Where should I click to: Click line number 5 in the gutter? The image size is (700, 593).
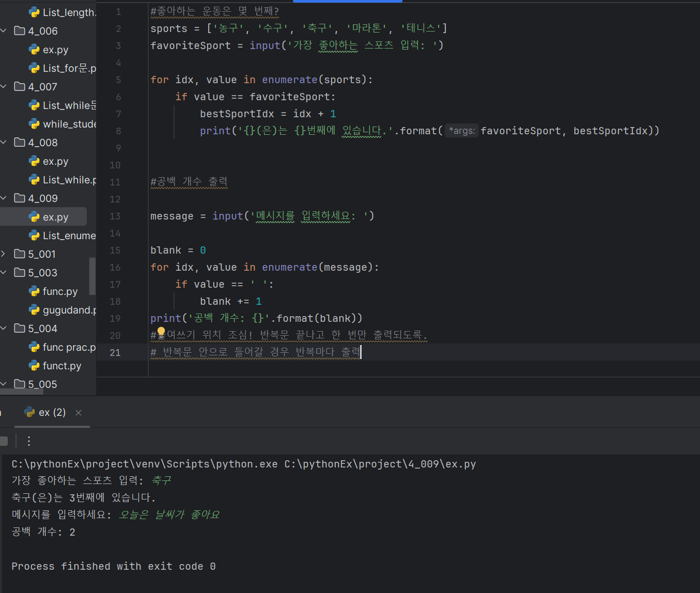(x=118, y=80)
